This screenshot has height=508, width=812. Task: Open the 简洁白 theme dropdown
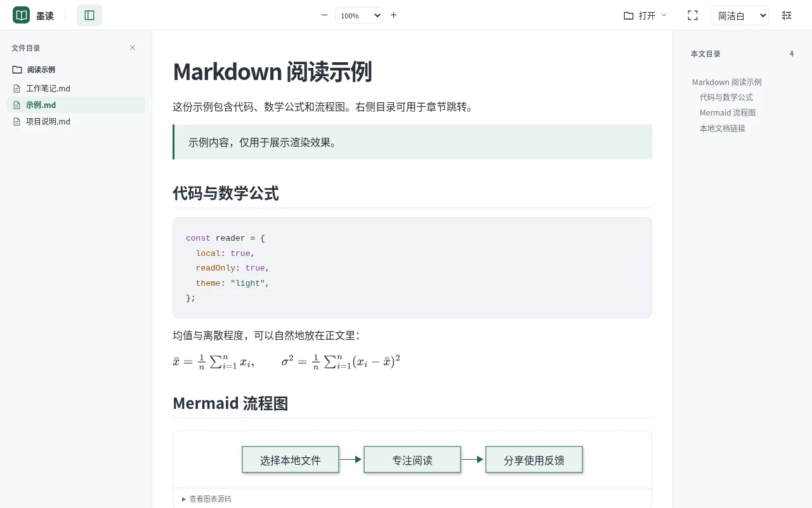[740, 15]
